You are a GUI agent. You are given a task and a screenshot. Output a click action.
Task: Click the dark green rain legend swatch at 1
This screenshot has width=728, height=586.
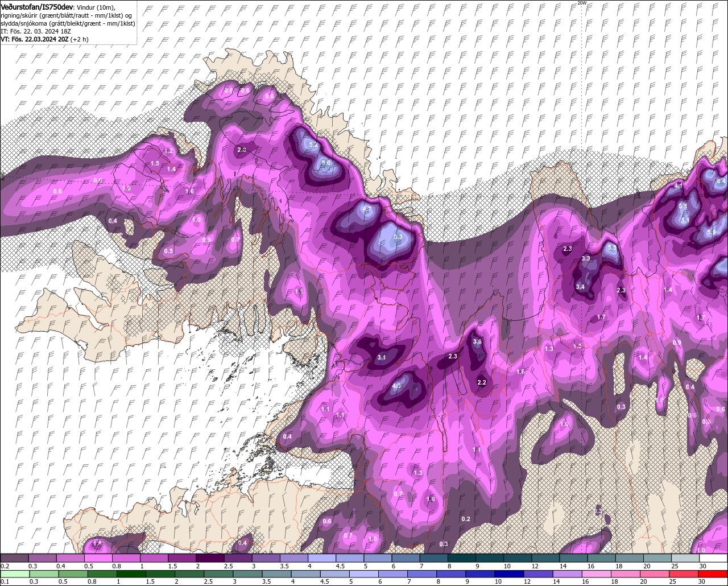click(131, 574)
